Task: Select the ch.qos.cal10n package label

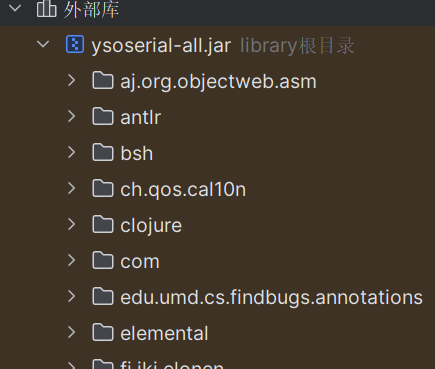Action: pos(183,190)
